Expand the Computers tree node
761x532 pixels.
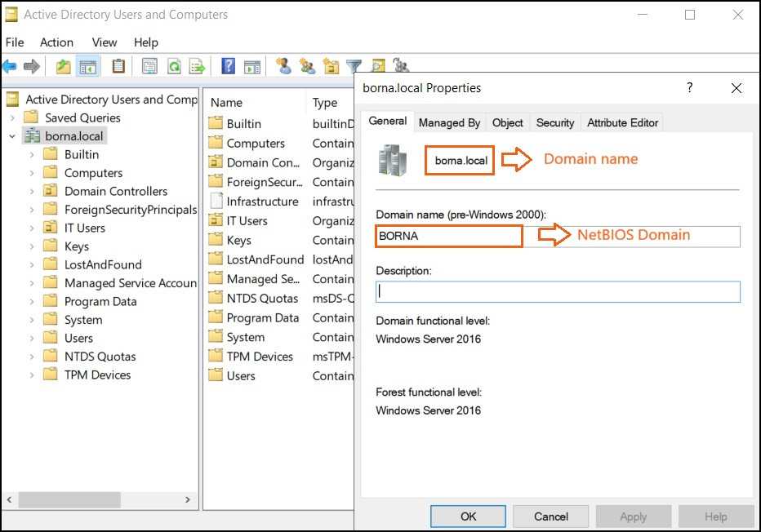click(x=32, y=173)
